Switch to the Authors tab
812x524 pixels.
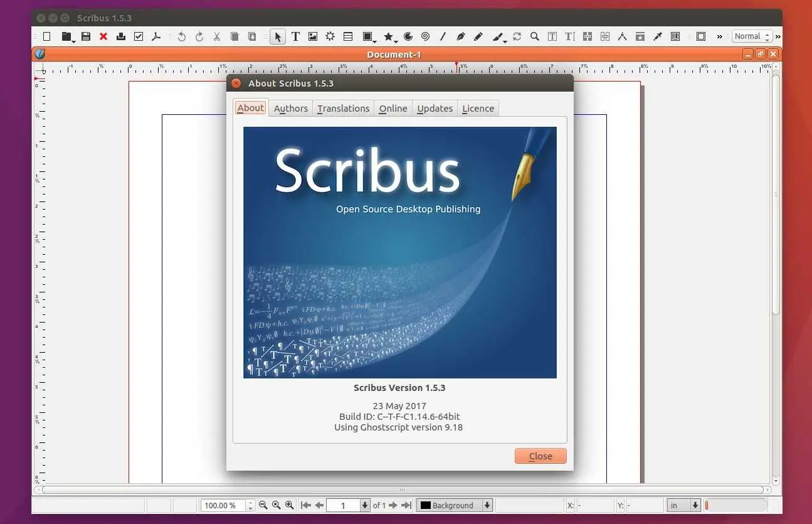point(291,109)
